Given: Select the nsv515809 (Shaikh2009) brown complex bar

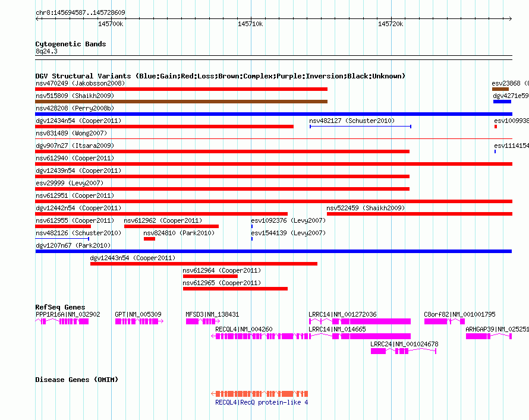Looking at the screenshot, I should pos(181,102).
